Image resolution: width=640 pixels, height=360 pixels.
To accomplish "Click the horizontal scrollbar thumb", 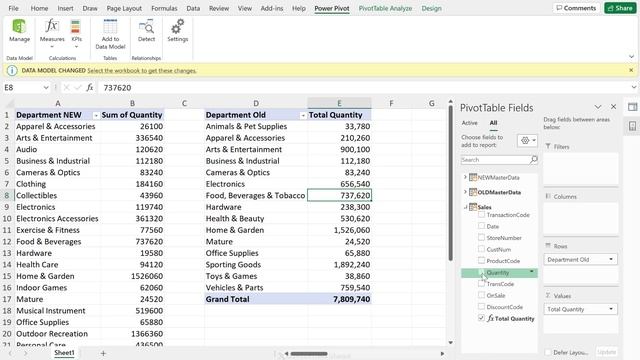I will pos(309,353).
